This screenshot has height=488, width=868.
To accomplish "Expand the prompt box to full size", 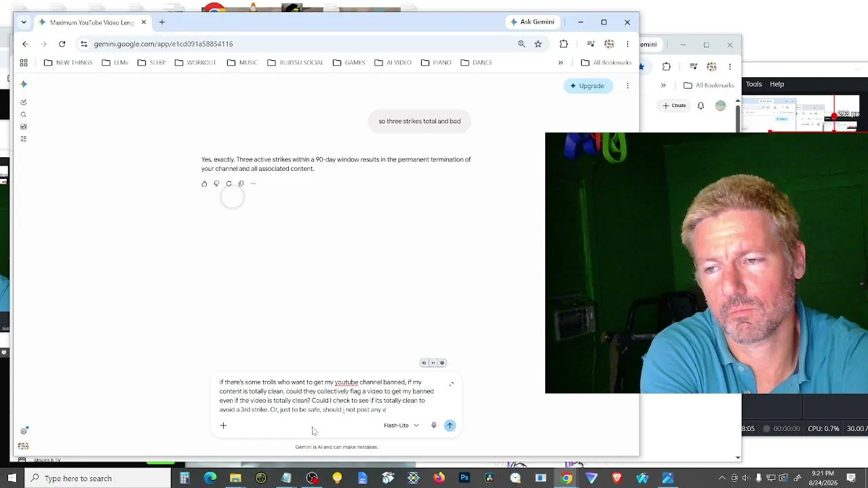I will coord(451,384).
